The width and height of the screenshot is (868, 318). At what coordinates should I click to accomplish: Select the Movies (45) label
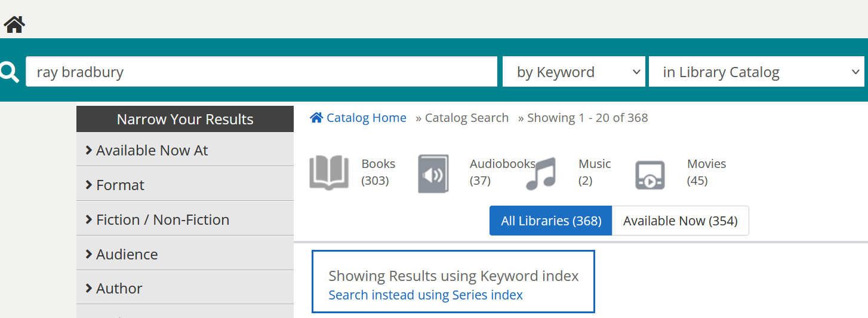pyautogui.click(x=707, y=172)
